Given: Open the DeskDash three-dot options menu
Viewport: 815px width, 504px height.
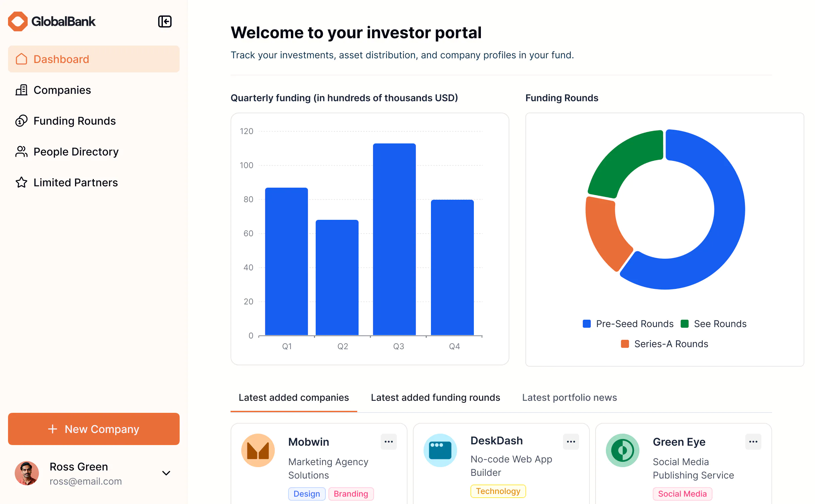Looking at the screenshot, I should coord(571,442).
